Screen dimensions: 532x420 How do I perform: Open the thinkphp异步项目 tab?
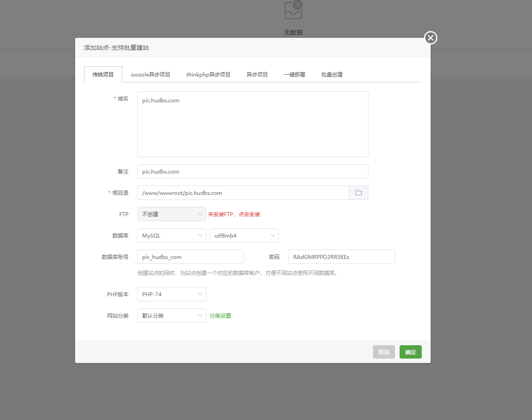pos(208,74)
